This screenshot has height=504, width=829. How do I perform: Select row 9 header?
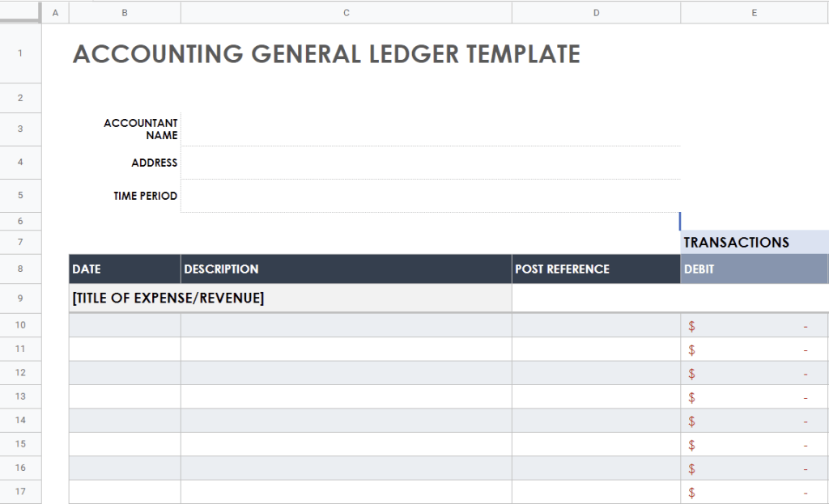point(20,299)
